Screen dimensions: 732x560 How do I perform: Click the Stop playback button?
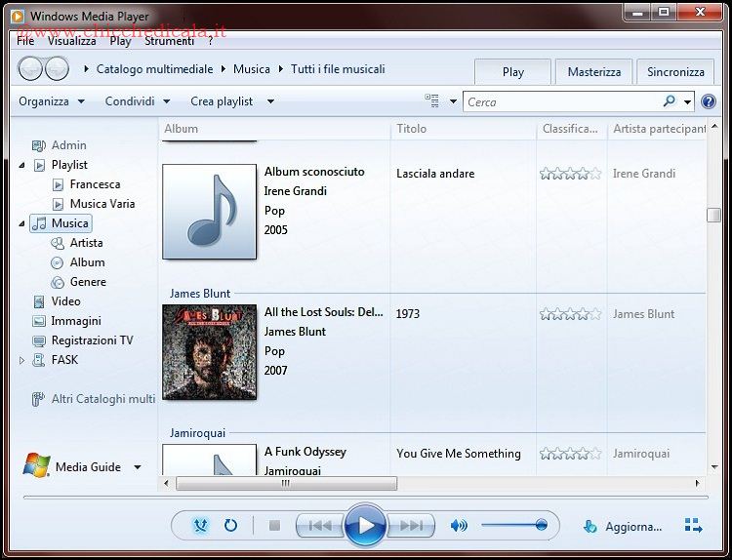[x=274, y=526]
